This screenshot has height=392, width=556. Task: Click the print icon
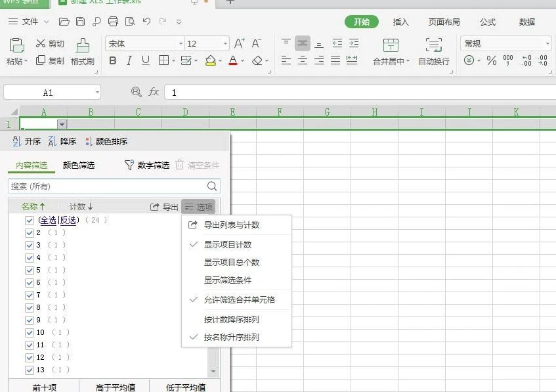113,22
